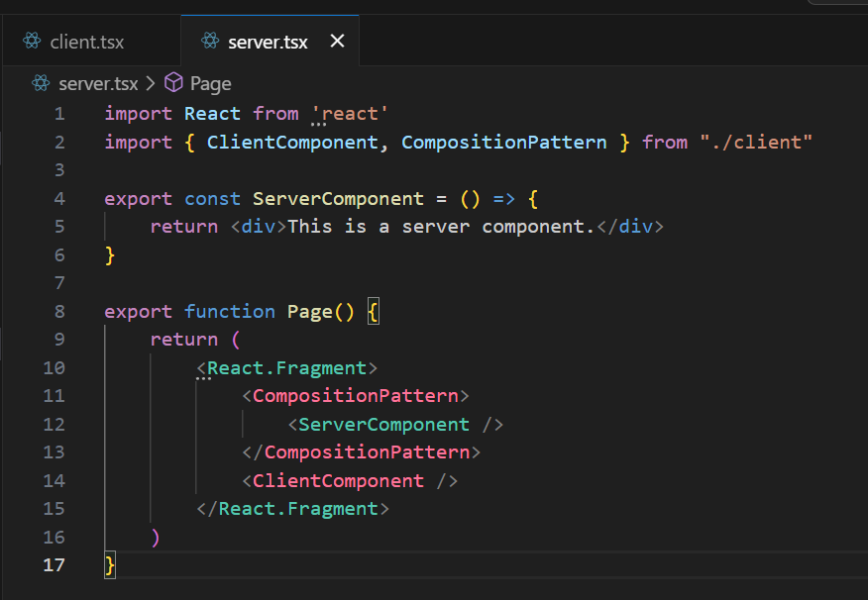Click CompositionPattern in the import statement
This screenshot has height=600, width=868.
(504, 143)
